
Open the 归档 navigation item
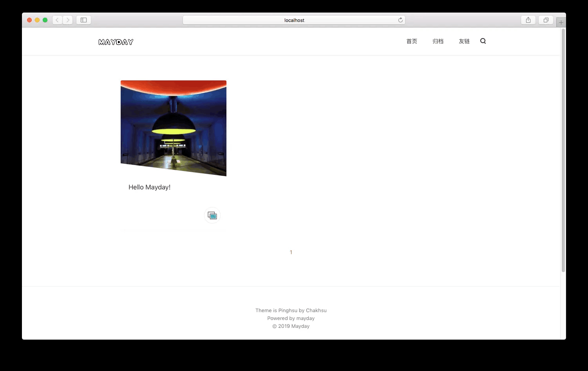pyautogui.click(x=438, y=41)
